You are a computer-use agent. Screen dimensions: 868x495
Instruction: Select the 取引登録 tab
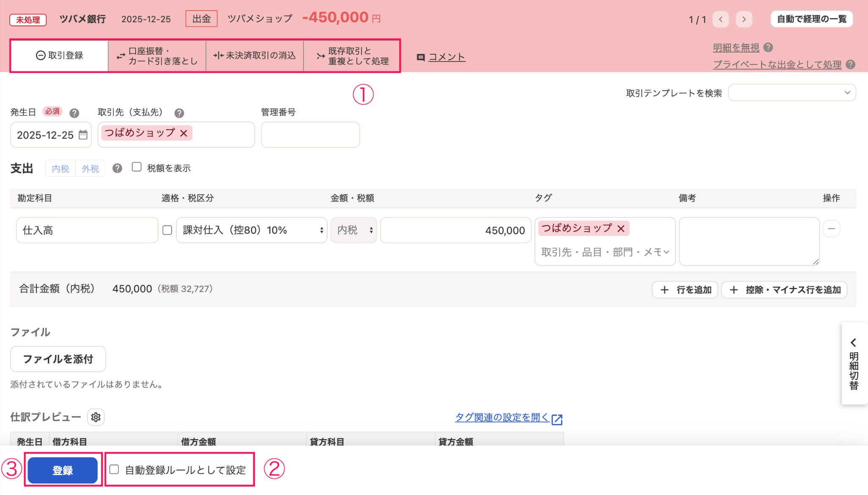pyautogui.click(x=59, y=55)
